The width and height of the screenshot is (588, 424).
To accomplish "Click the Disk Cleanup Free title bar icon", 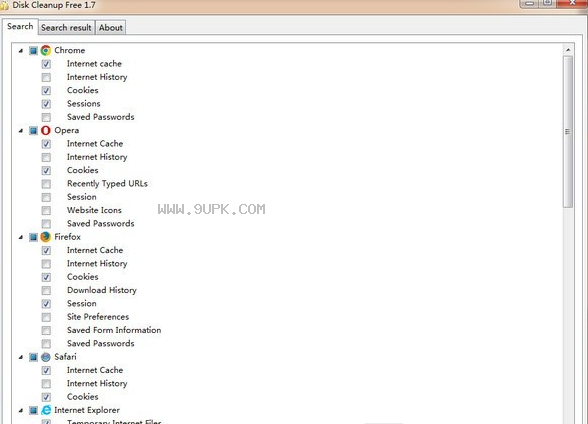I will [4, 5].
